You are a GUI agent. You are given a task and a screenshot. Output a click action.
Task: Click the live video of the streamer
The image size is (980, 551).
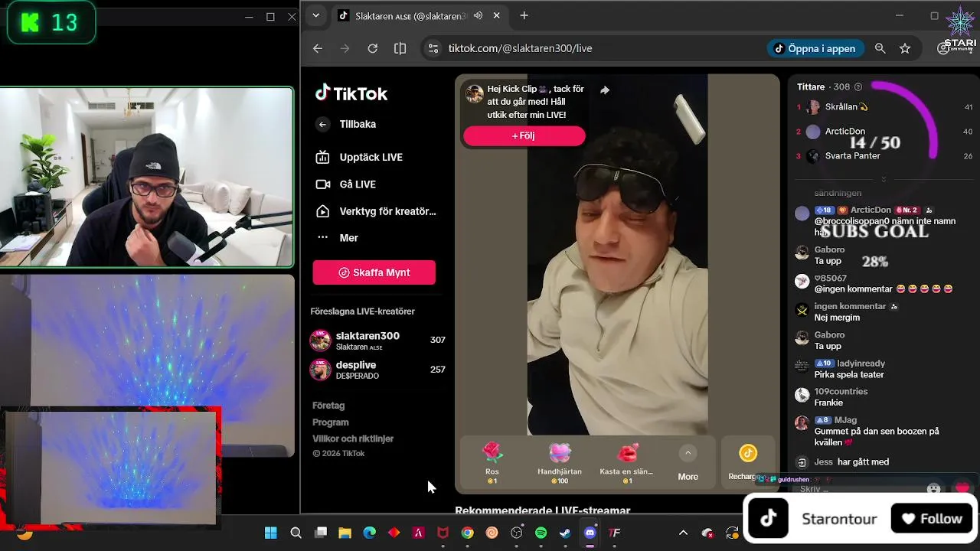(x=617, y=254)
